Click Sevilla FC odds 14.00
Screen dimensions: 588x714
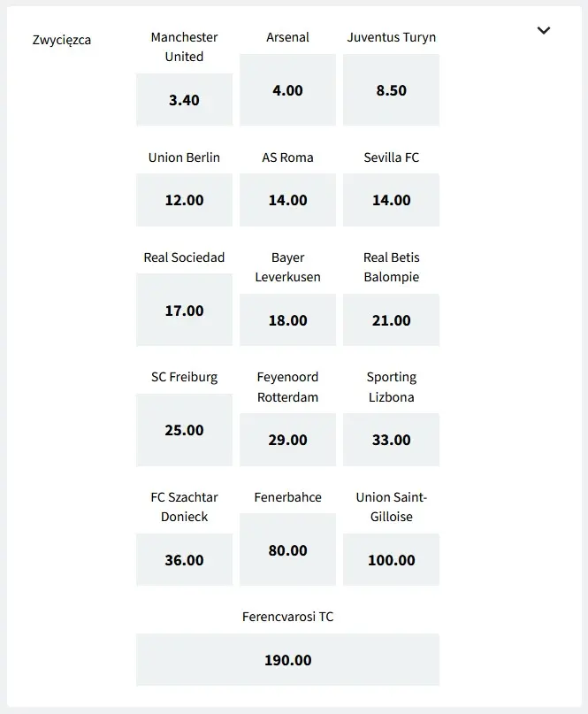tap(391, 200)
